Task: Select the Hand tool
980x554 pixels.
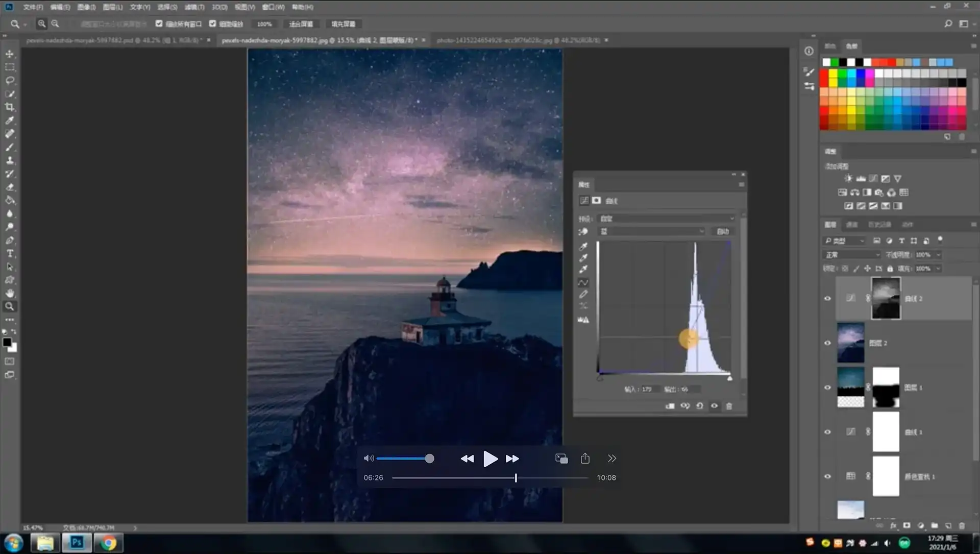Action: pos(10,294)
